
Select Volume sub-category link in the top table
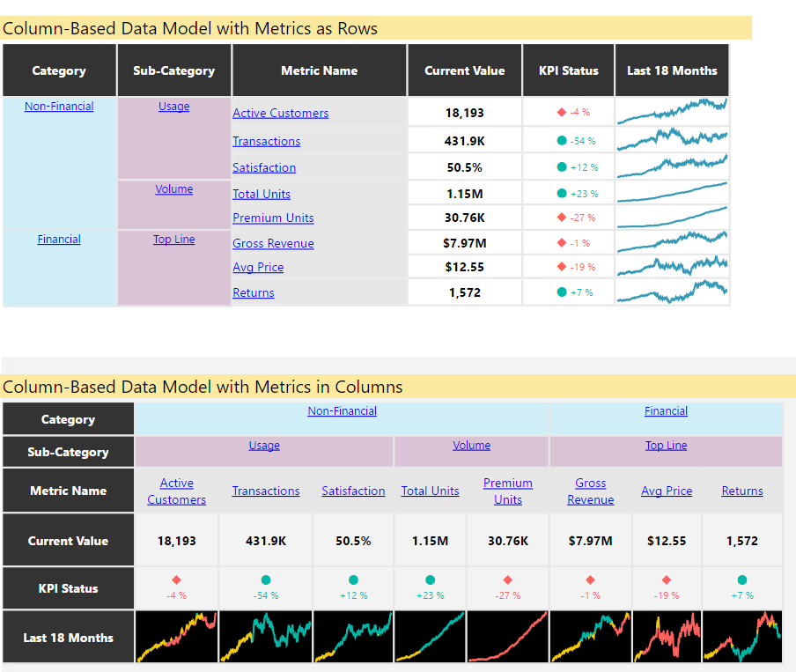[174, 189]
